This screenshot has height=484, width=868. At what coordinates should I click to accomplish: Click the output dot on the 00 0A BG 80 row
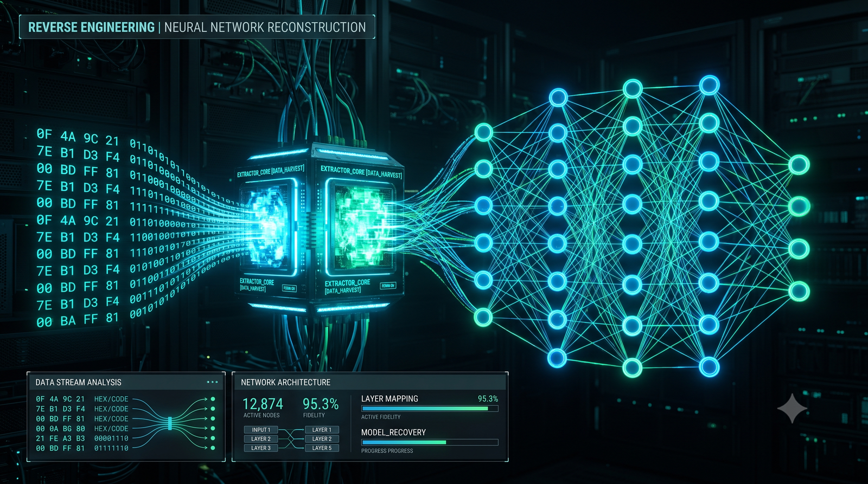(x=213, y=428)
